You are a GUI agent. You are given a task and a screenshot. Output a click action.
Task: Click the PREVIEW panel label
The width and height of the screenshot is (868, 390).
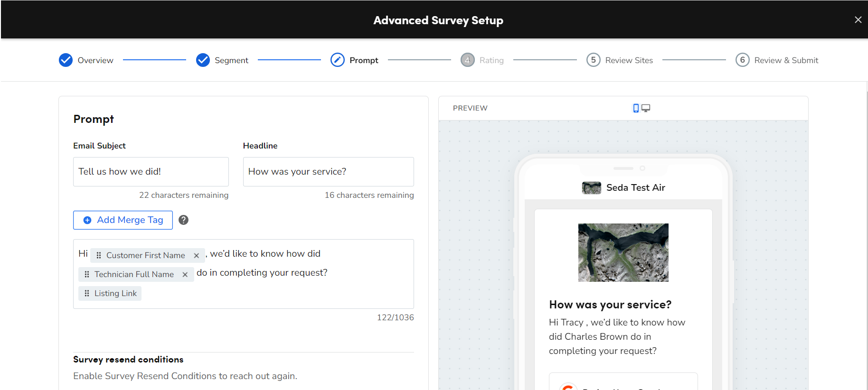point(470,108)
